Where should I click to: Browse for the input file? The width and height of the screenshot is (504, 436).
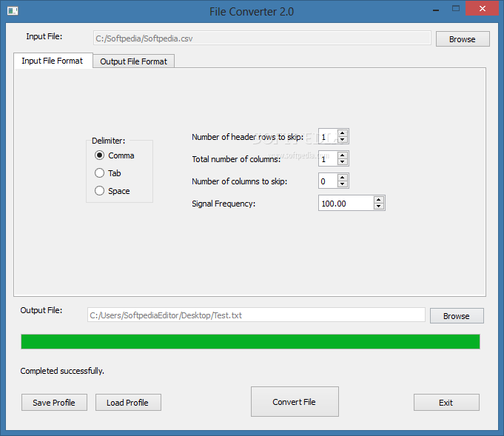point(463,39)
